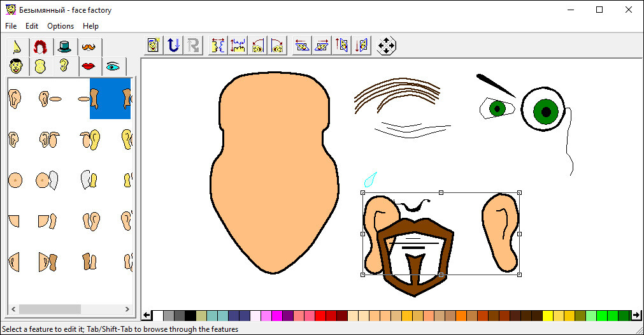The height and width of the screenshot is (335, 644).
Task: Choose the white color swatch
Action: click(158, 315)
